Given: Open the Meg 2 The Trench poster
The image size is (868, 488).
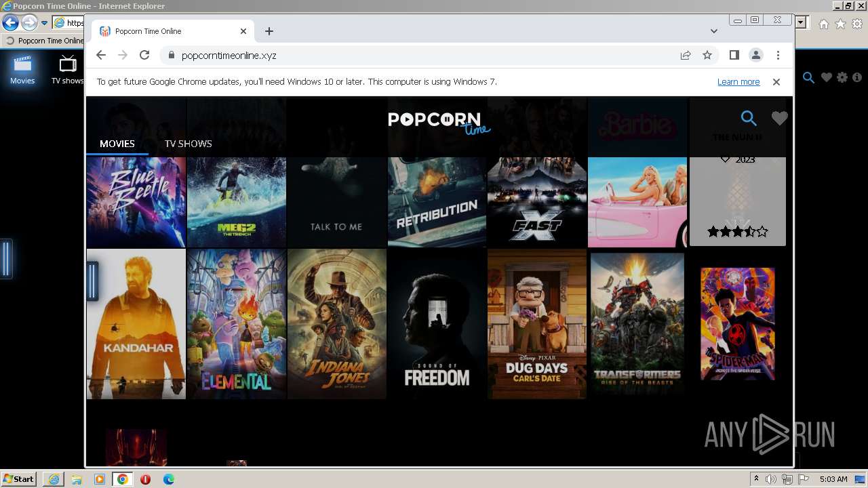Looking at the screenshot, I should [236, 203].
